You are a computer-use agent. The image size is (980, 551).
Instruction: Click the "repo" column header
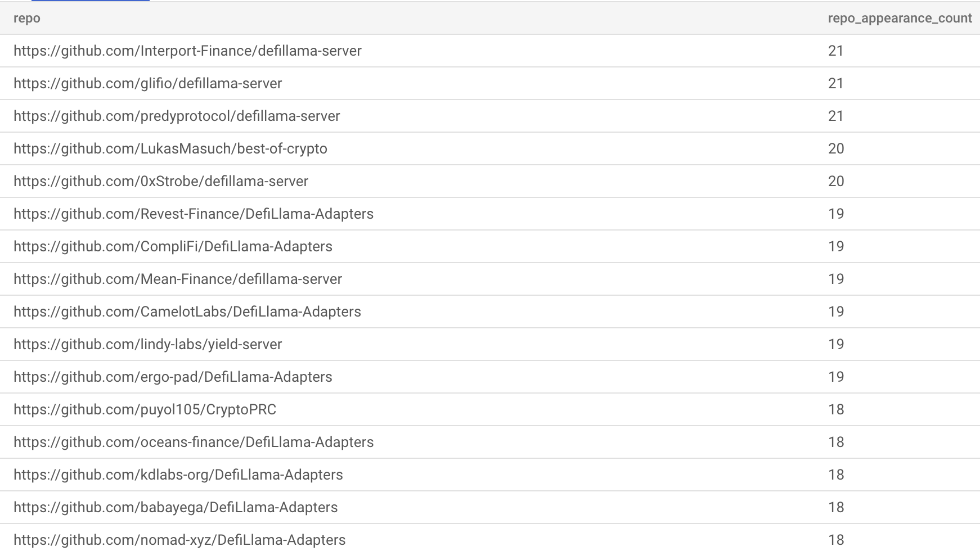coord(27,19)
